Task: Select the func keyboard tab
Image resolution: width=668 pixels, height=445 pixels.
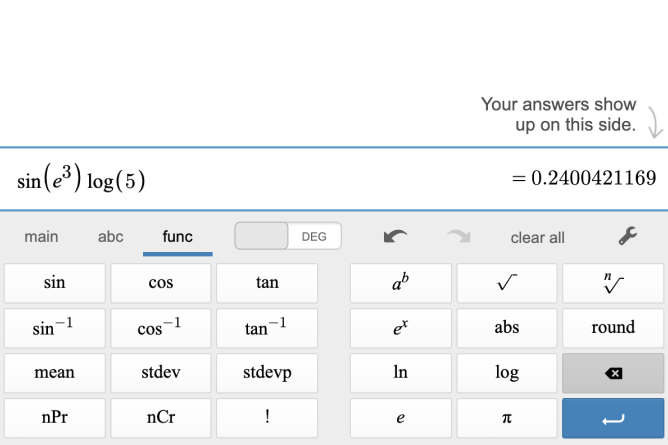Action: pyautogui.click(x=177, y=237)
